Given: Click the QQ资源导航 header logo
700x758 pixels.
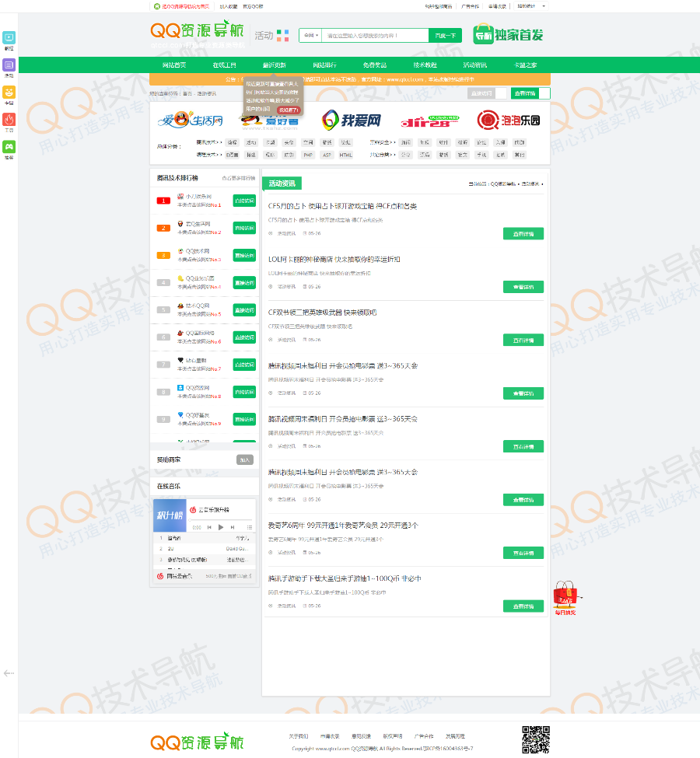Looking at the screenshot, I should point(197,30).
